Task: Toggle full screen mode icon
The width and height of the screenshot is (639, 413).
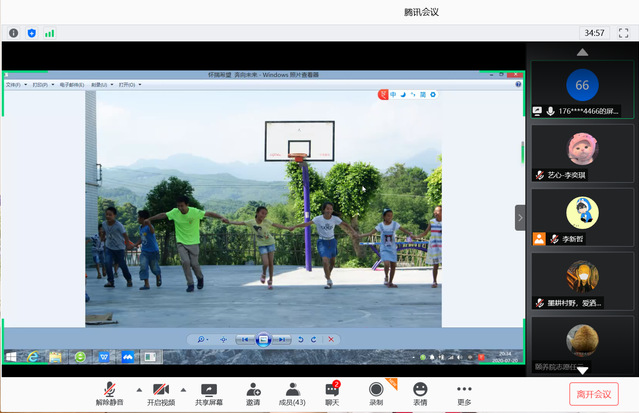Action: point(623,33)
